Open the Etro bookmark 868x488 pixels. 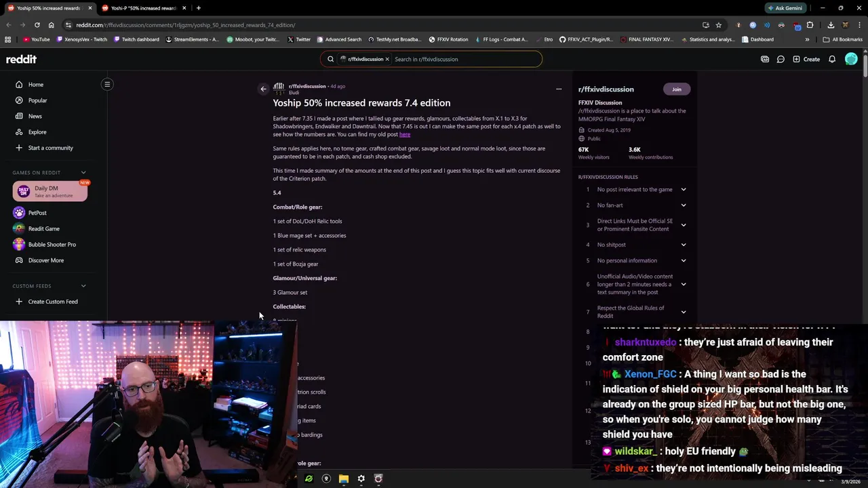pos(544,39)
